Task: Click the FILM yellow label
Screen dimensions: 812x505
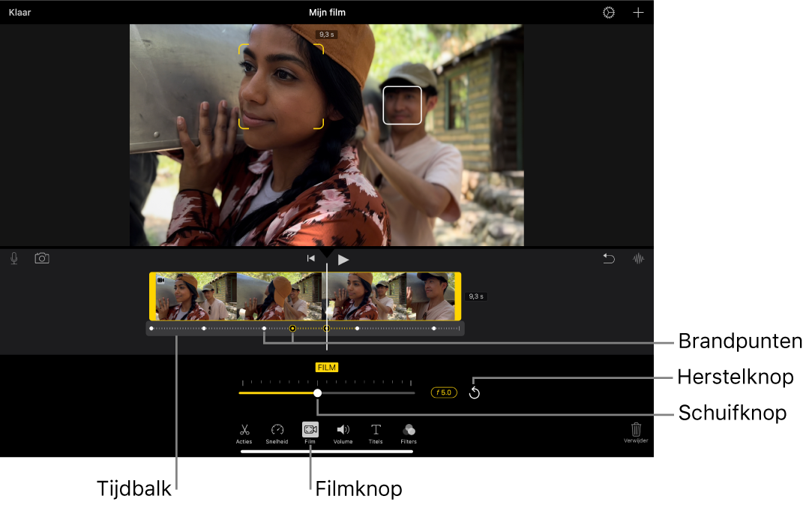Action: coord(326,367)
